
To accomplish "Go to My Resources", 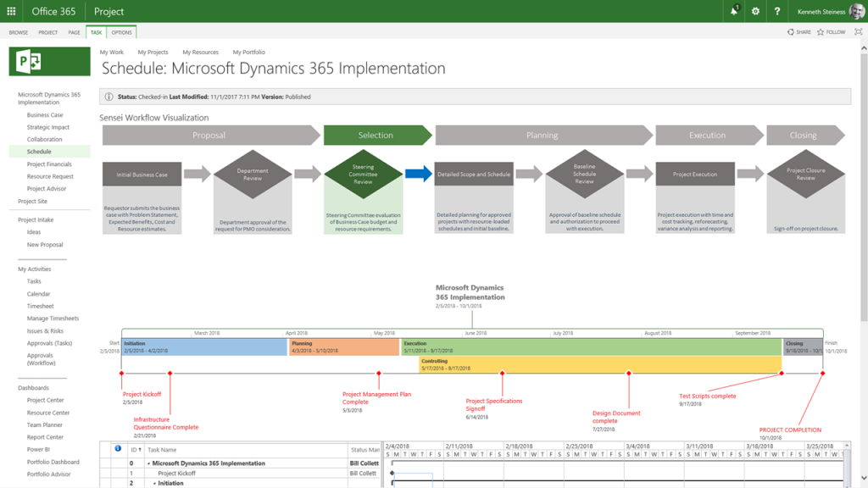I will 200,52.
